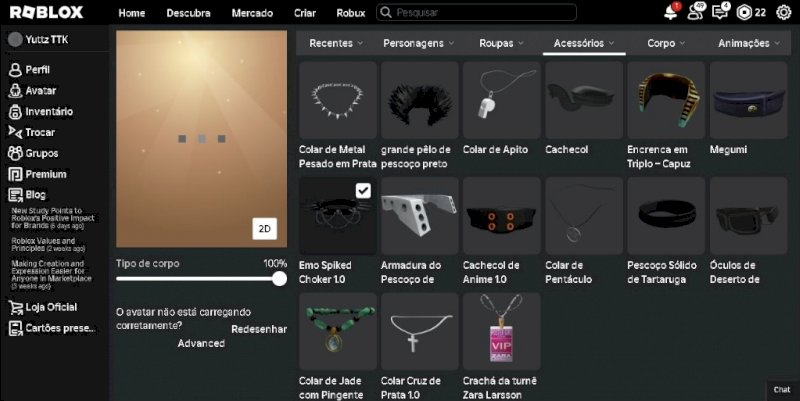Viewport: 800px width, 401px height.
Task: Click the Tipo de corpo slider handle
Action: [279, 279]
